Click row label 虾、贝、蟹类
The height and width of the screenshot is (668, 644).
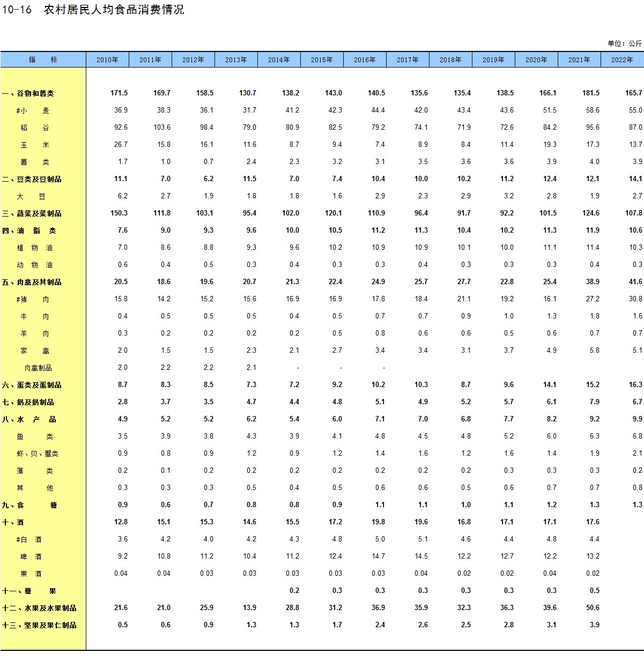click(37, 454)
